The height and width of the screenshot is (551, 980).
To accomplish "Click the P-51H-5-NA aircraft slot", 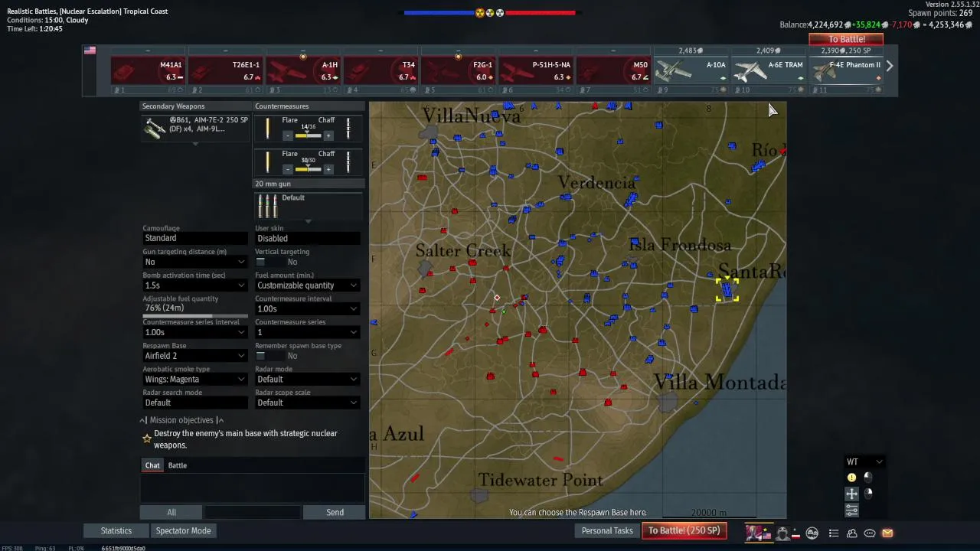I will tap(536, 70).
